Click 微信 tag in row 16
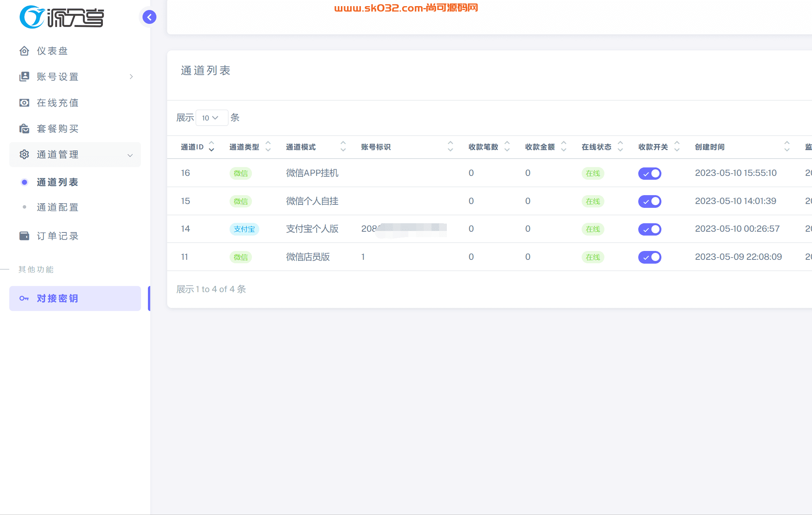 [x=241, y=174]
